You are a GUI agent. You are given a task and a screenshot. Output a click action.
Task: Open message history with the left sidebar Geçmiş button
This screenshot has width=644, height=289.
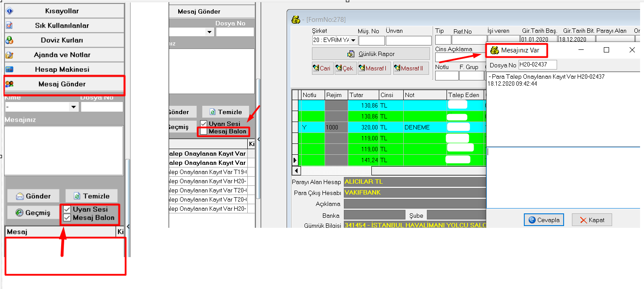pos(33,213)
